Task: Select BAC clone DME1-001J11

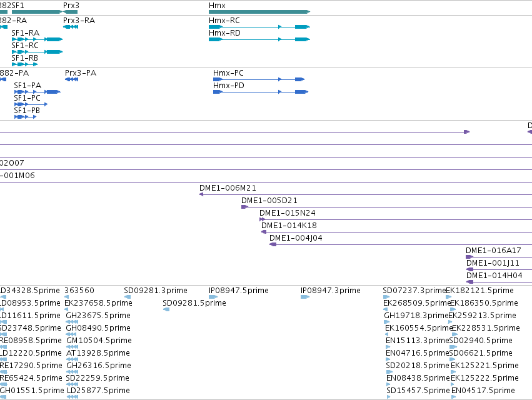Action: click(x=499, y=269)
